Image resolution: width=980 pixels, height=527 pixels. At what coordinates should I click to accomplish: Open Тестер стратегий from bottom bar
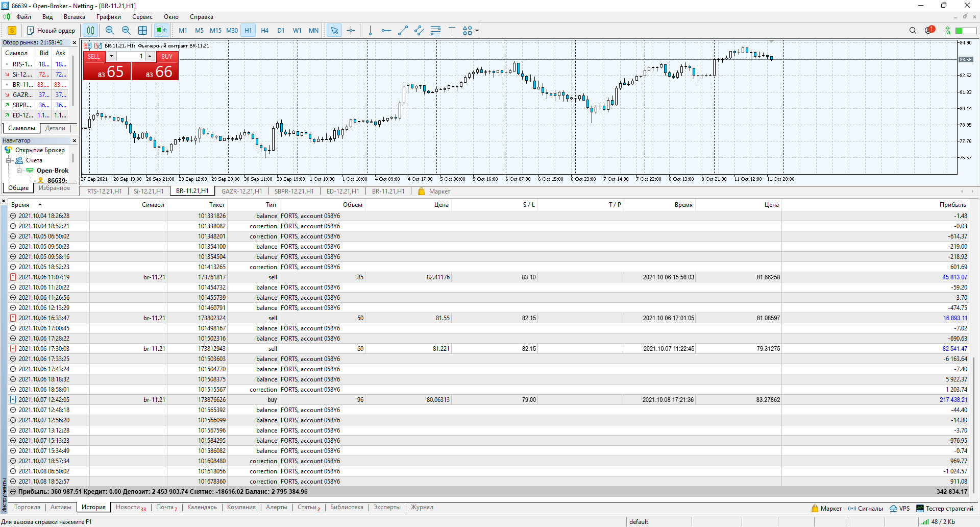(x=945, y=509)
